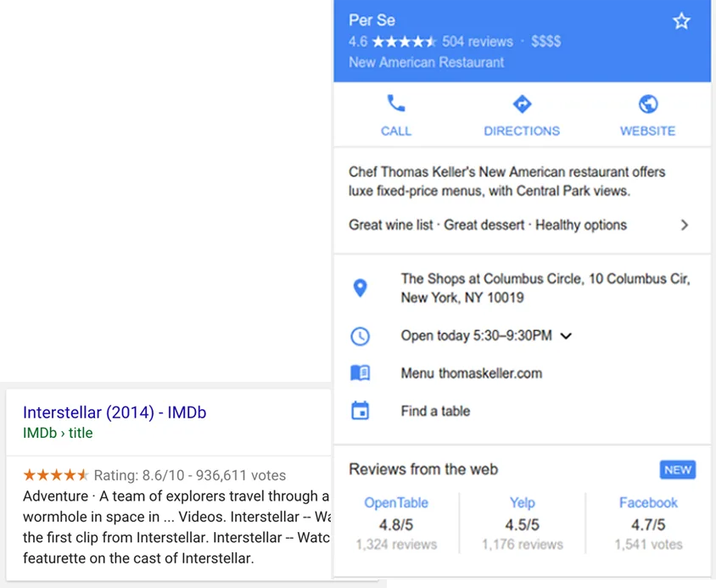Click the directions diamond icon
The width and height of the screenshot is (716, 588).
pyautogui.click(x=522, y=104)
